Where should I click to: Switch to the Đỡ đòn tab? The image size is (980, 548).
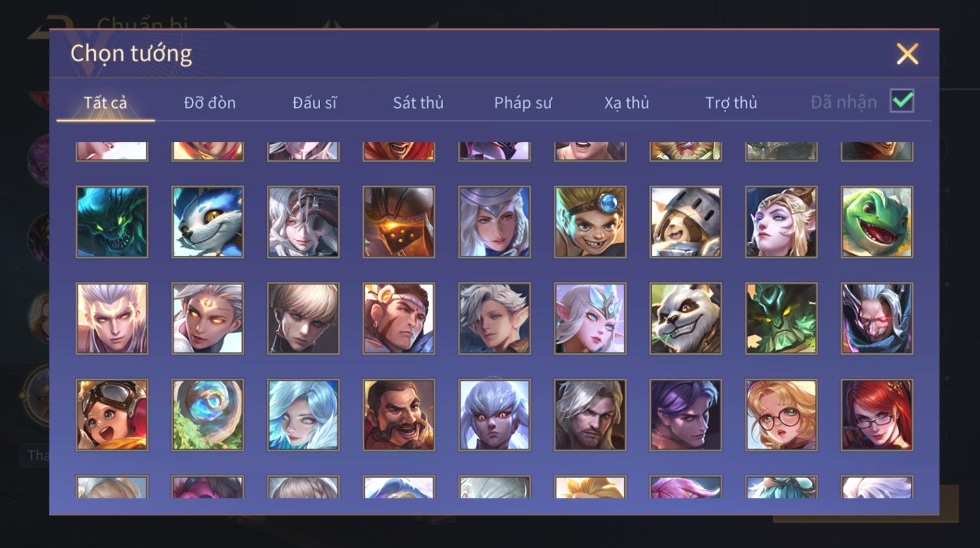coord(210,103)
